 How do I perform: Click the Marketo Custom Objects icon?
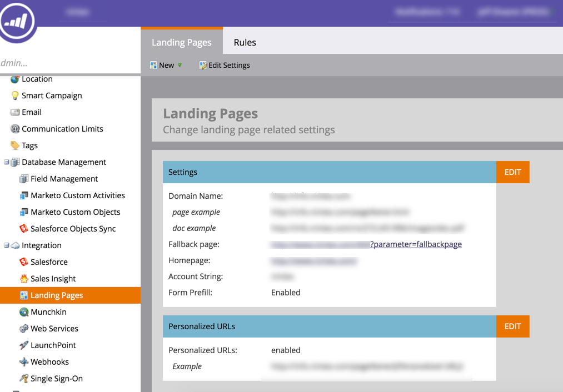tap(24, 212)
